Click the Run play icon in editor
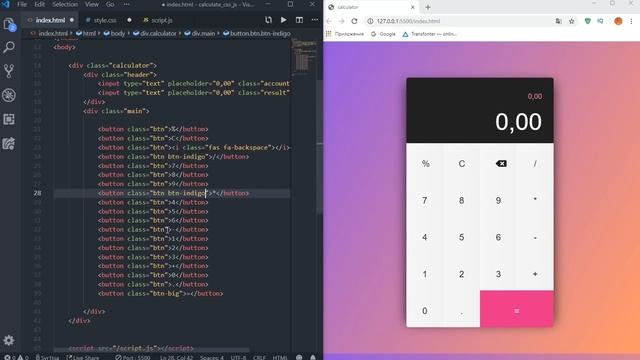640x360 pixels. point(284,20)
